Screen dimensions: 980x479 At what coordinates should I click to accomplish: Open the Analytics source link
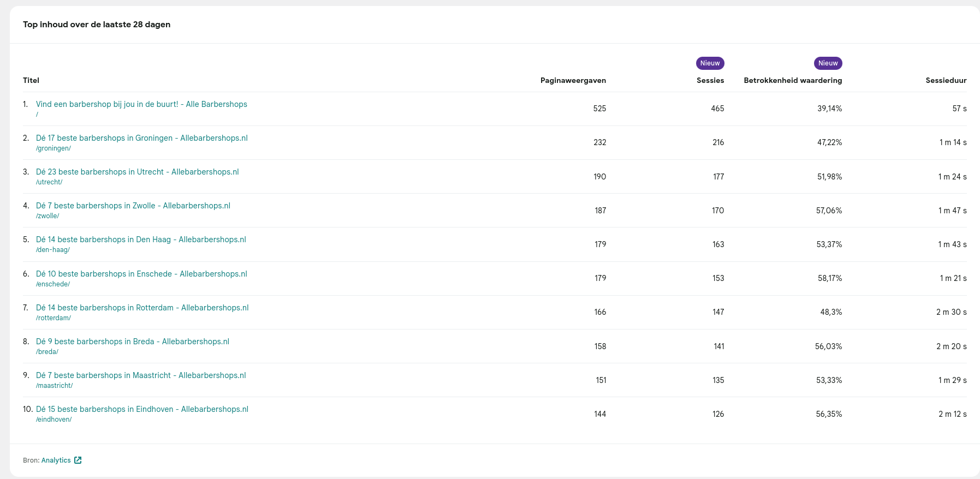point(56,460)
